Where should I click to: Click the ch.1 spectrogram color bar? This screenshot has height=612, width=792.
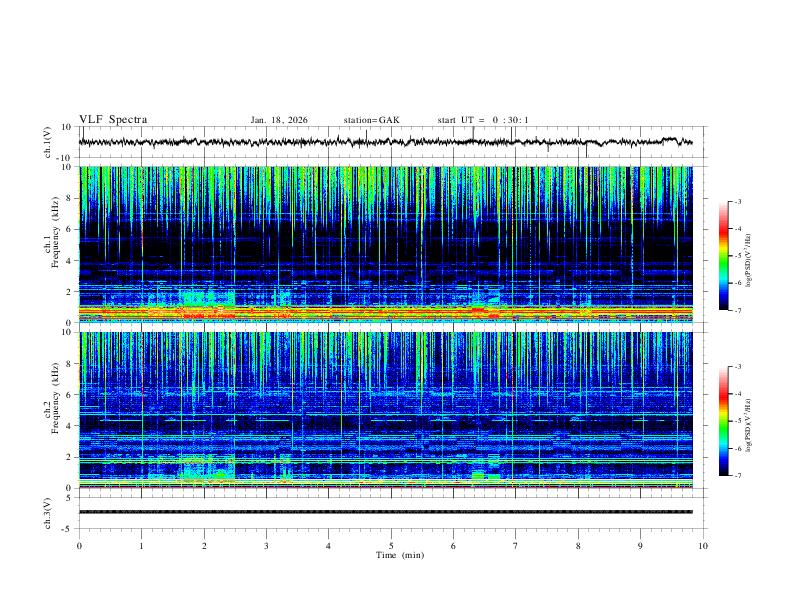click(x=723, y=256)
